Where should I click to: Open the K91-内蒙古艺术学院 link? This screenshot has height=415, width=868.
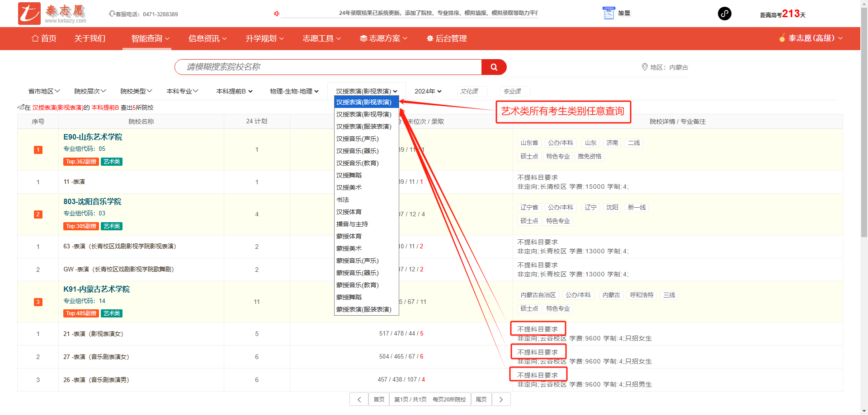point(96,289)
